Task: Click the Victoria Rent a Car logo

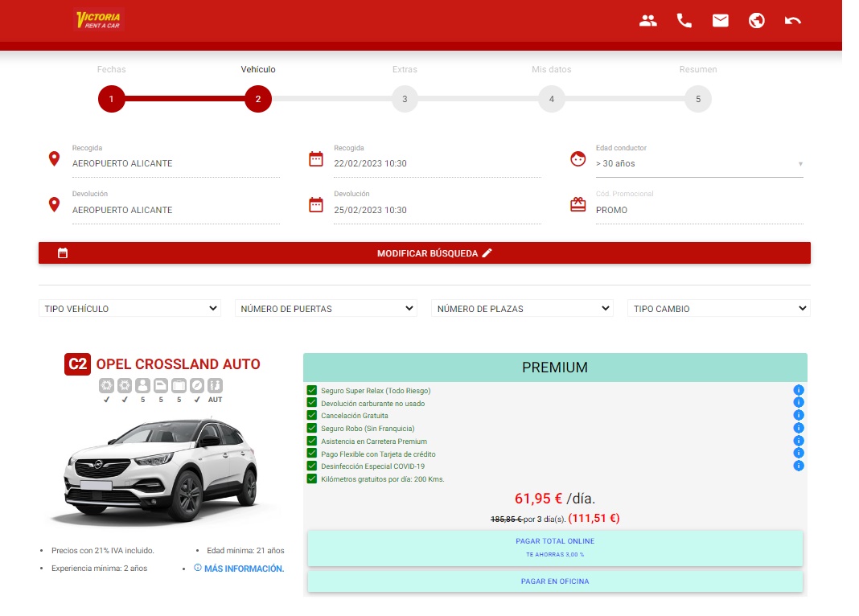Action: coord(98,21)
